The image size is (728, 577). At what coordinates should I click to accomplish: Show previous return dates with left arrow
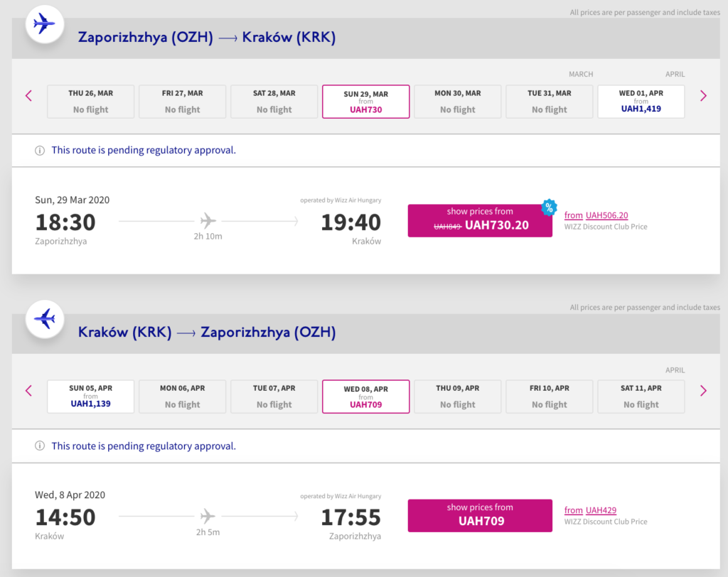28,390
